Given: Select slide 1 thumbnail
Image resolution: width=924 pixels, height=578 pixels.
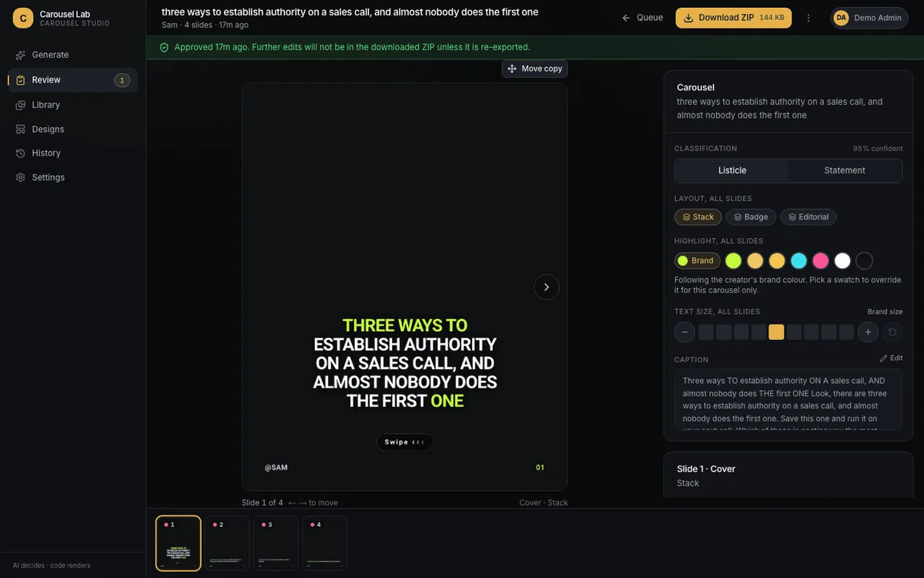Looking at the screenshot, I should pyautogui.click(x=178, y=543).
